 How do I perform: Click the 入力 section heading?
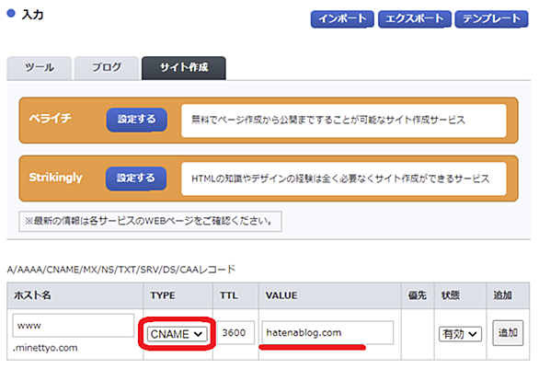(32, 15)
